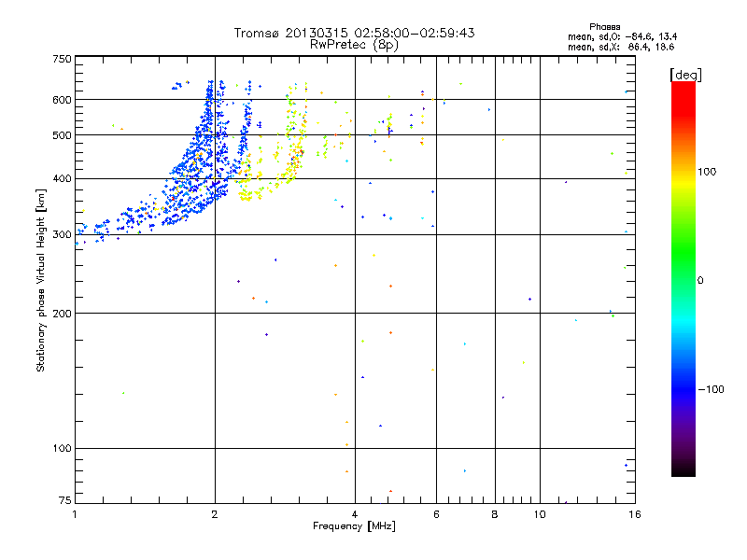Click the 'mean, sd,O: -84.6, 13.4' line

[x=622, y=36]
